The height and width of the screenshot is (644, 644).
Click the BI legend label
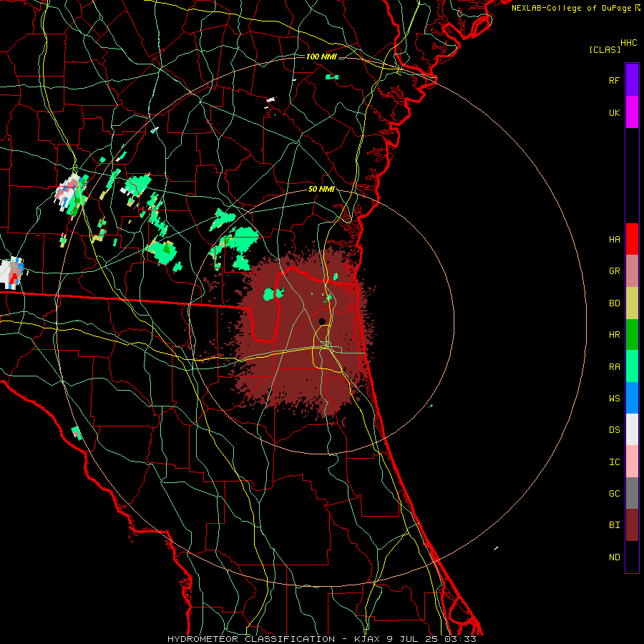click(614, 525)
